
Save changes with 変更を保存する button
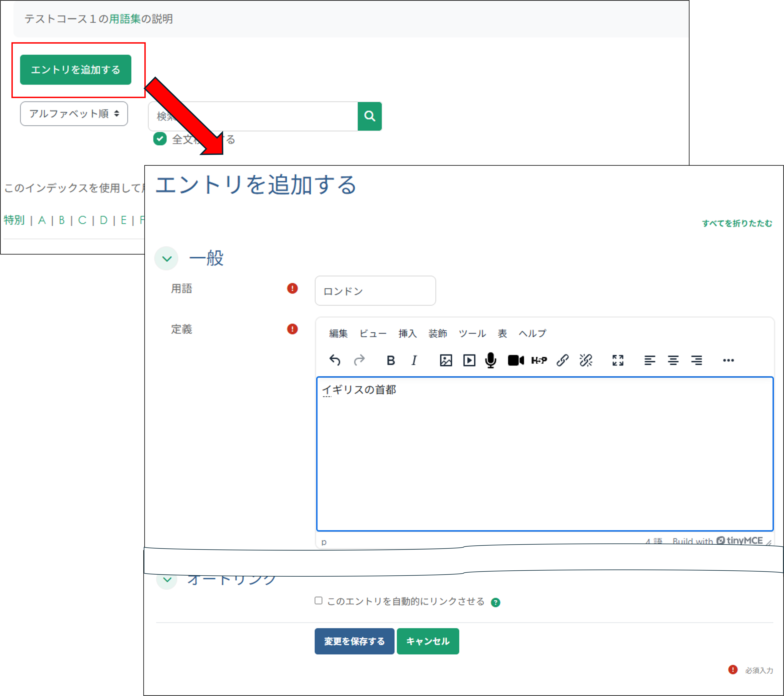pyautogui.click(x=354, y=641)
